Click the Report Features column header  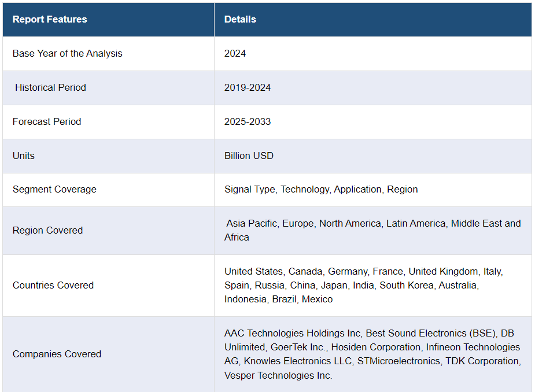point(50,19)
